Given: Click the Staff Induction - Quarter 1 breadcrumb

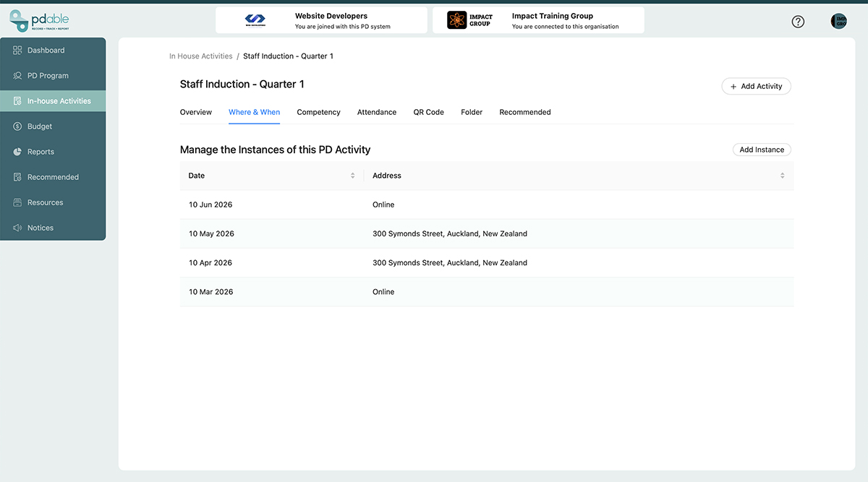Looking at the screenshot, I should [x=288, y=56].
